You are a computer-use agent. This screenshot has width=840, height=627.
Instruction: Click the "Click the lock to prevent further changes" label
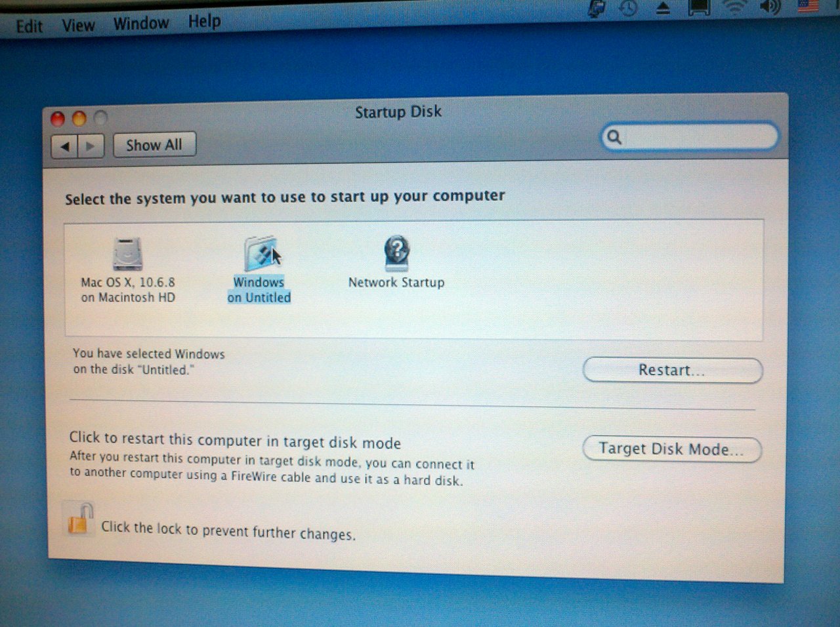[x=228, y=530]
